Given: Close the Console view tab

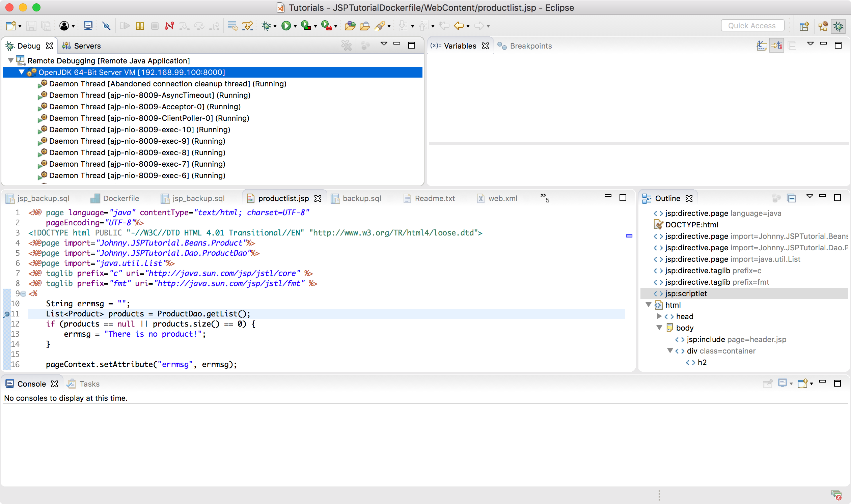Looking at the screenshot, I should click(x=54, y=384).
